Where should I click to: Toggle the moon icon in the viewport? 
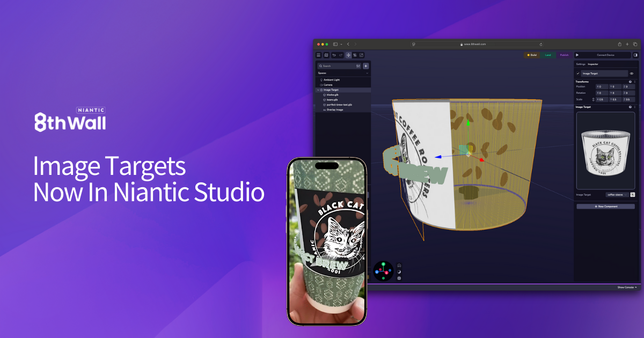click(399, 272)
